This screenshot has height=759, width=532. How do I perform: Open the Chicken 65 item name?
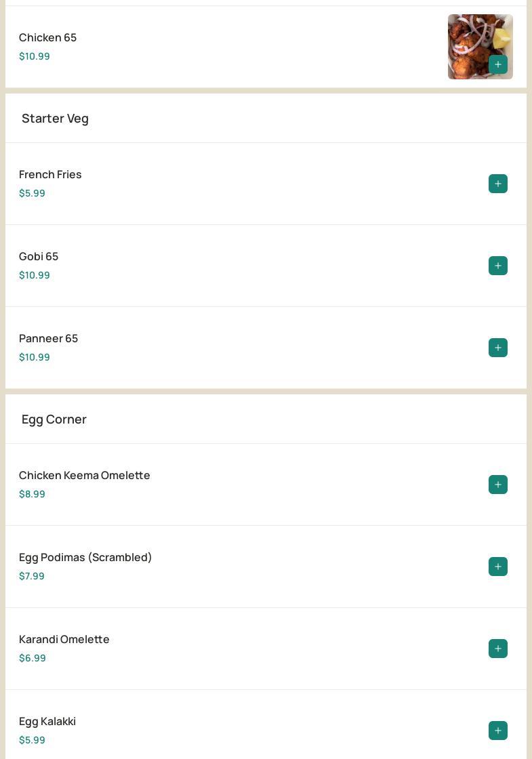pos(48,37)
